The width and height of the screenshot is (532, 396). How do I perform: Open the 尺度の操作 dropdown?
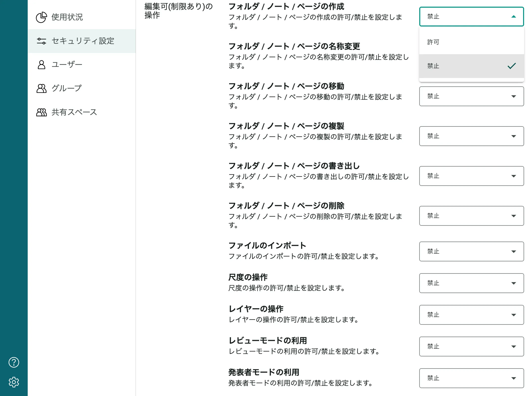pyautogui.click(x=471, y=283)
